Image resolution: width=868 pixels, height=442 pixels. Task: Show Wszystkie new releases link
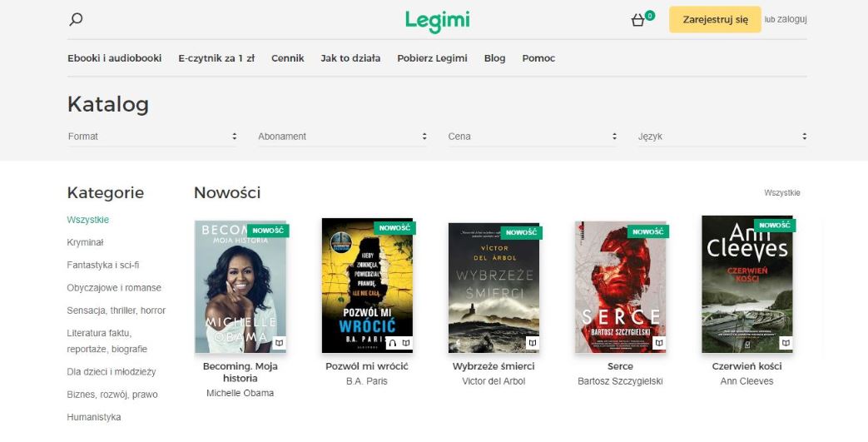pos(781,193)
